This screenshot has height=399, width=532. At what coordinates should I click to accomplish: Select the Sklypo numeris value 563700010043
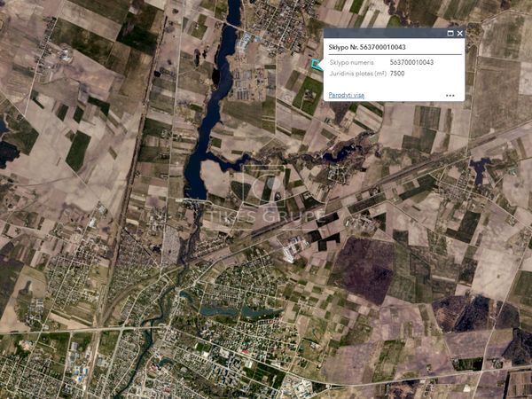coord(411,63)
